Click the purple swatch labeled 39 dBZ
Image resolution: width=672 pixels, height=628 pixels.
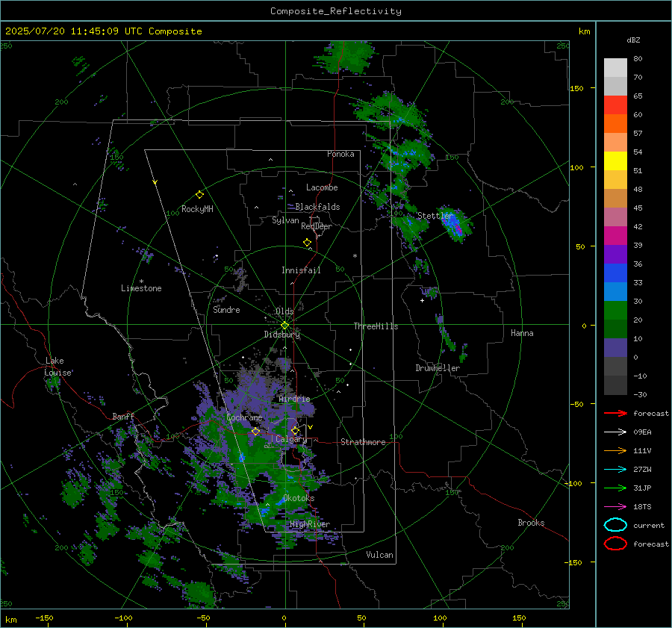coord(615,254)
